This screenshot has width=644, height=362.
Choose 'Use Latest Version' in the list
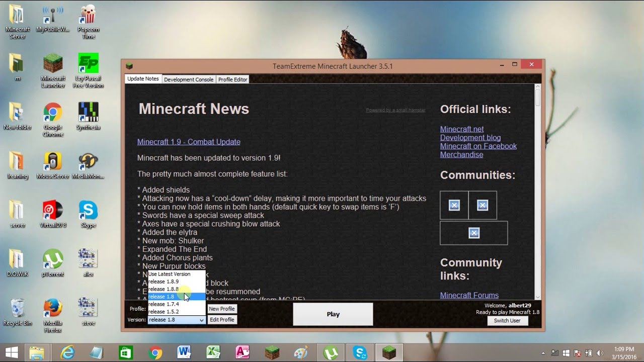pyautogui.click(x=177, y=274)
